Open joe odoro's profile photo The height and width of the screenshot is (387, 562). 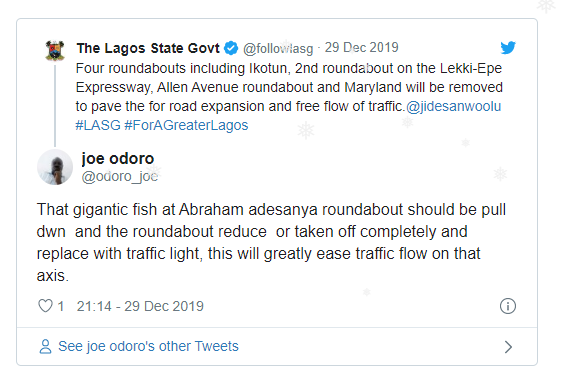point(55,167)
